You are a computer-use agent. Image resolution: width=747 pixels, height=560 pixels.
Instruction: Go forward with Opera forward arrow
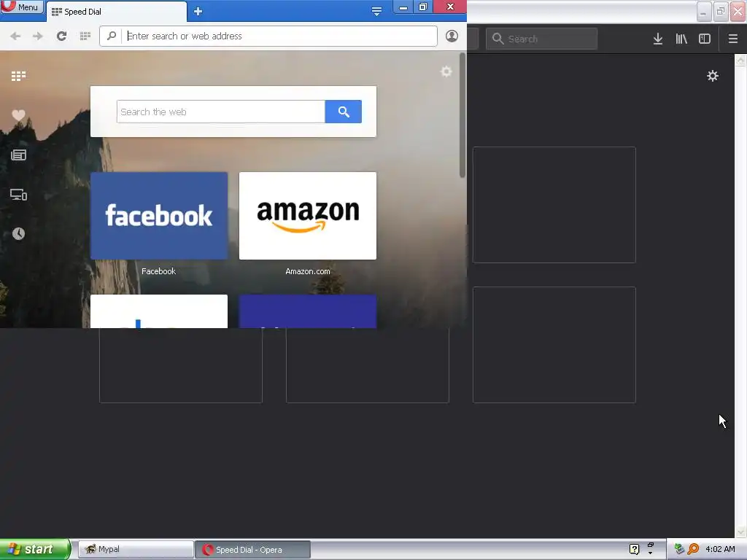(38, 36)
